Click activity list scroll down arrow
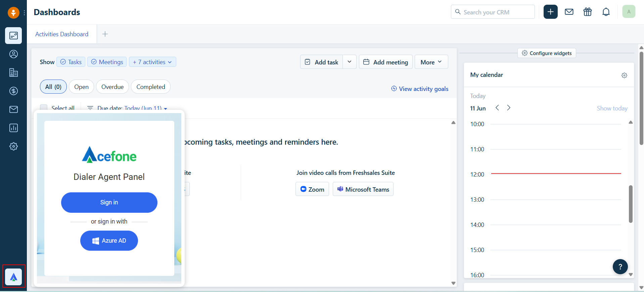This screenshot has width=644, height=292. (x=453, y=283)
